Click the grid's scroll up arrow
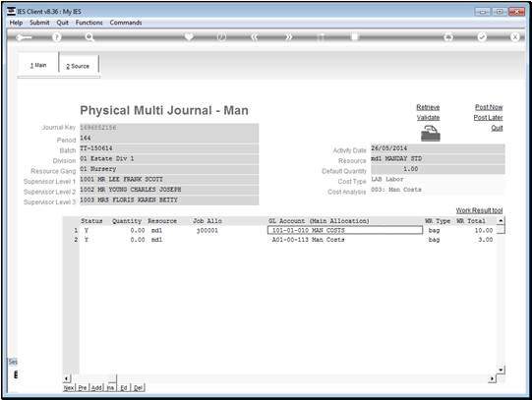532x400 pixels. click(x=501, y=221)
